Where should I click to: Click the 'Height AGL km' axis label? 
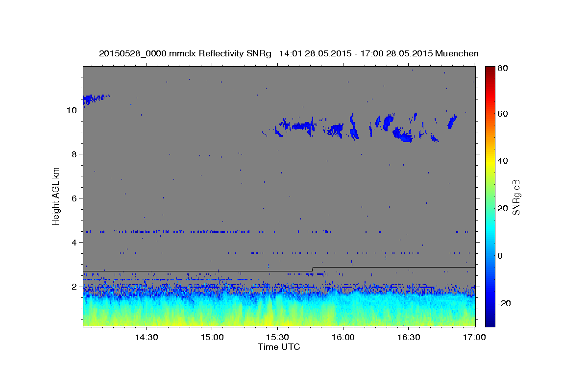(56, 196)
